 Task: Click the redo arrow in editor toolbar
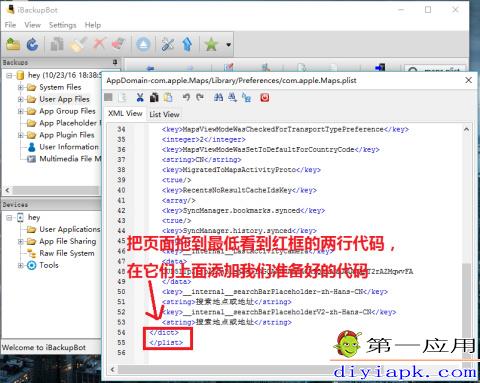point(200,97)
